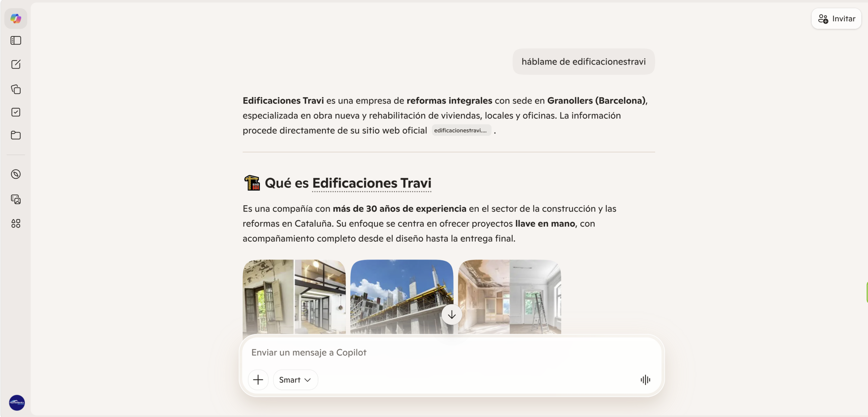
Task: Click the Edificaciones Travi underlined heading link
Action: coord(372,183)
